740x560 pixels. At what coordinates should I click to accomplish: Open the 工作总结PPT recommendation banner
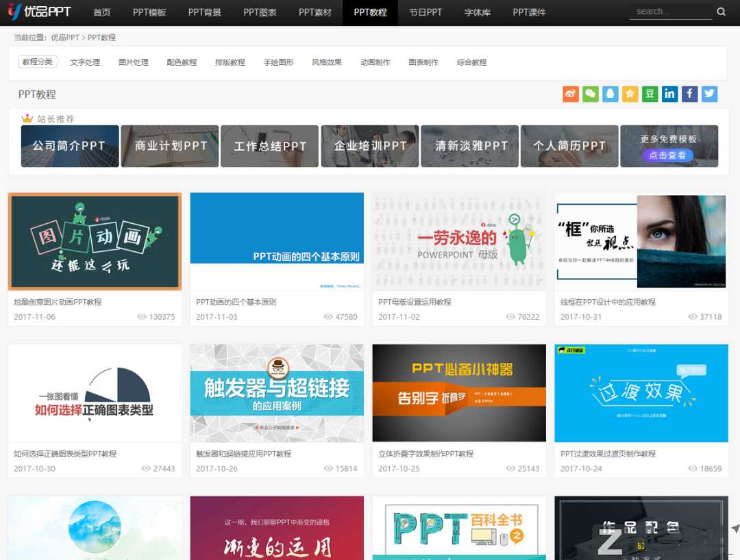[x=269, y=146]
